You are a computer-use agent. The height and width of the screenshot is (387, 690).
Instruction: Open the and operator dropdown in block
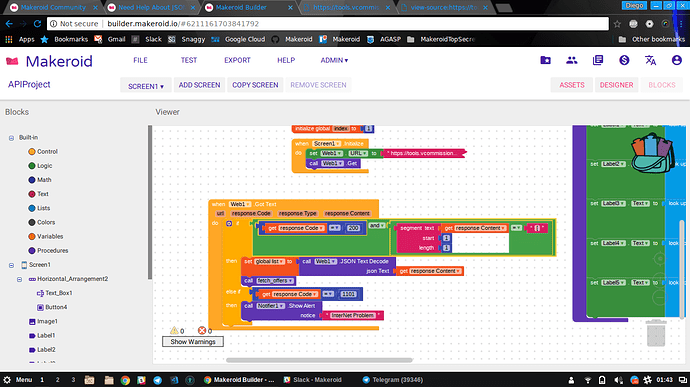click(377, 225)
